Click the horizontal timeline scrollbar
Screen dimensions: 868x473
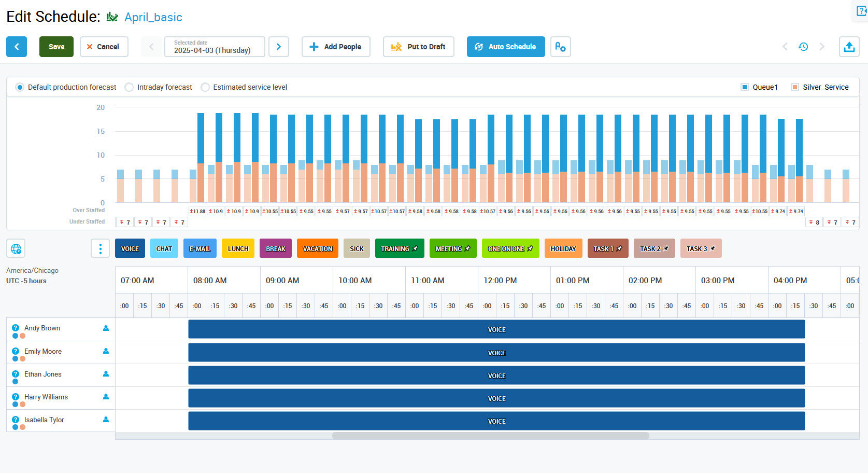[x=490, y=436]
